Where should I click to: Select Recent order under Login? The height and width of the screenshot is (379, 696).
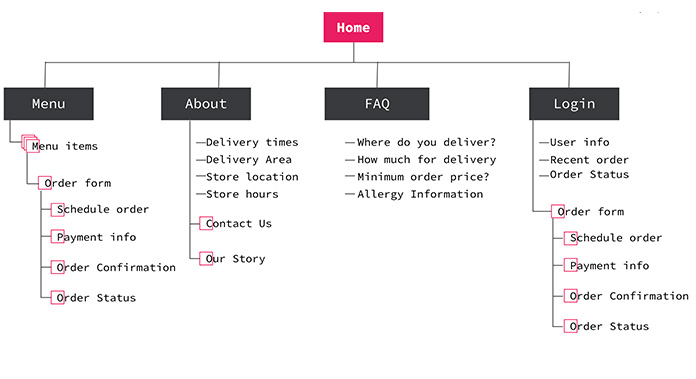[589, 160]
